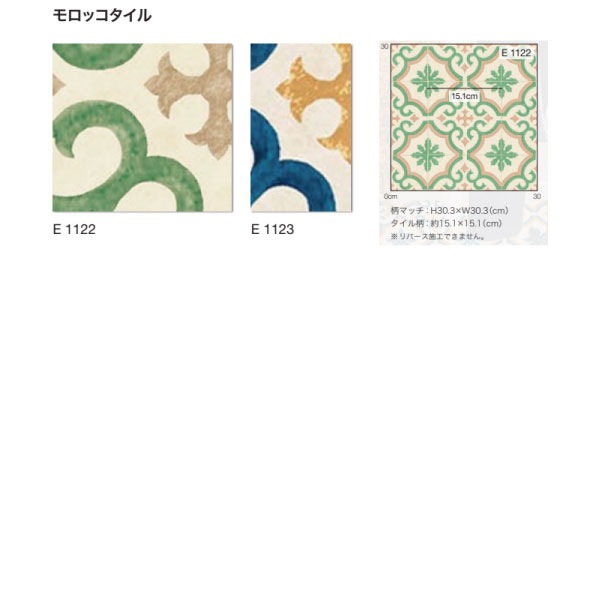
Task: Click the top-left green leaf motif in diagram
Action: coord(427,81)
